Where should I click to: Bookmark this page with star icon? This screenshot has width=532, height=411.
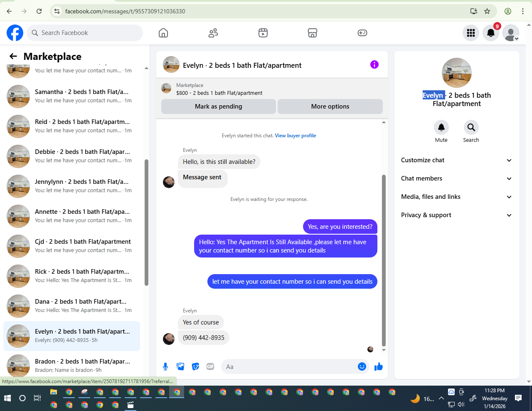[487, 11]
